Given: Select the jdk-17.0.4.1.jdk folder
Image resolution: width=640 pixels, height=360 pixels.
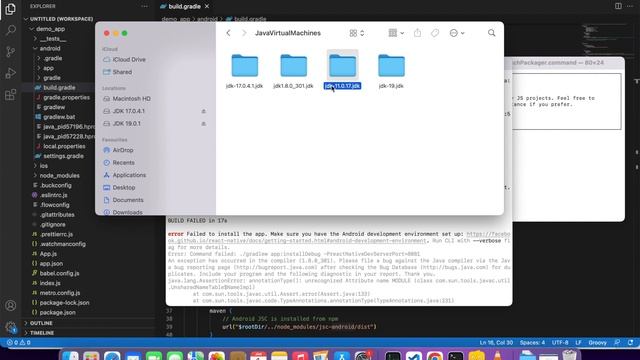Looking at the screenshot, I should (x=244, y=71).
